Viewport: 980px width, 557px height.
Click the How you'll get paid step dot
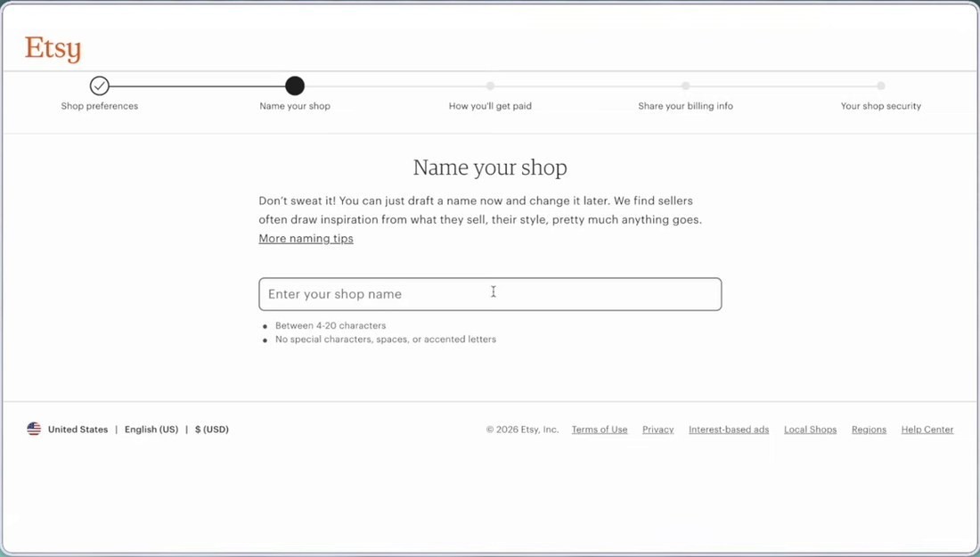tap(490, 86)
